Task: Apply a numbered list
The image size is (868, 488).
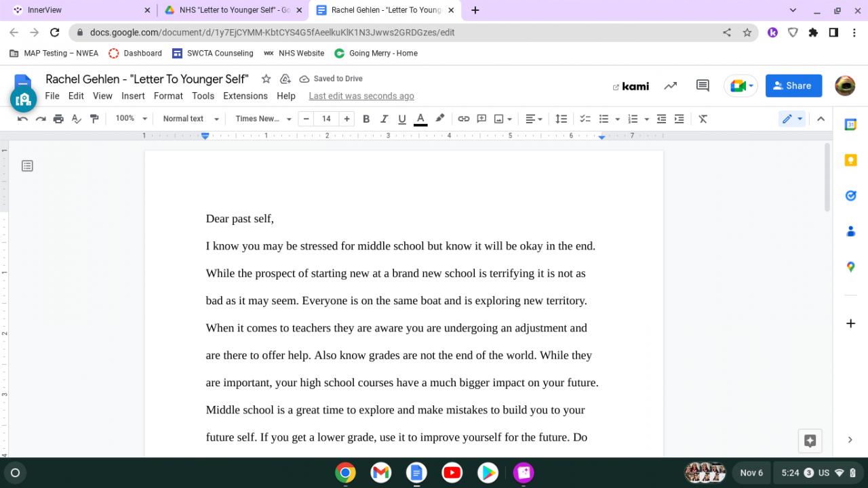Action: pyautogui.click(x=633, y=119)
